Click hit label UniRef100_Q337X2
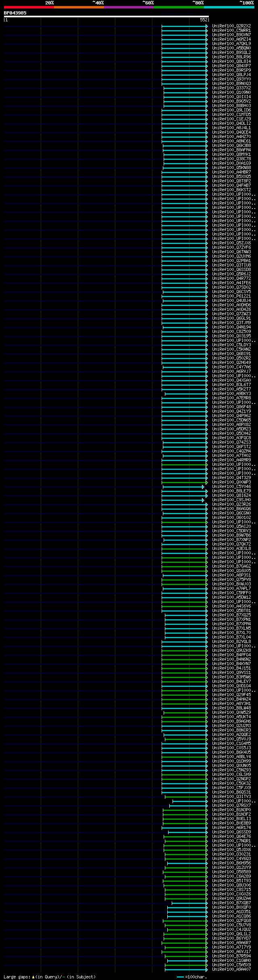 pos(231,88)
